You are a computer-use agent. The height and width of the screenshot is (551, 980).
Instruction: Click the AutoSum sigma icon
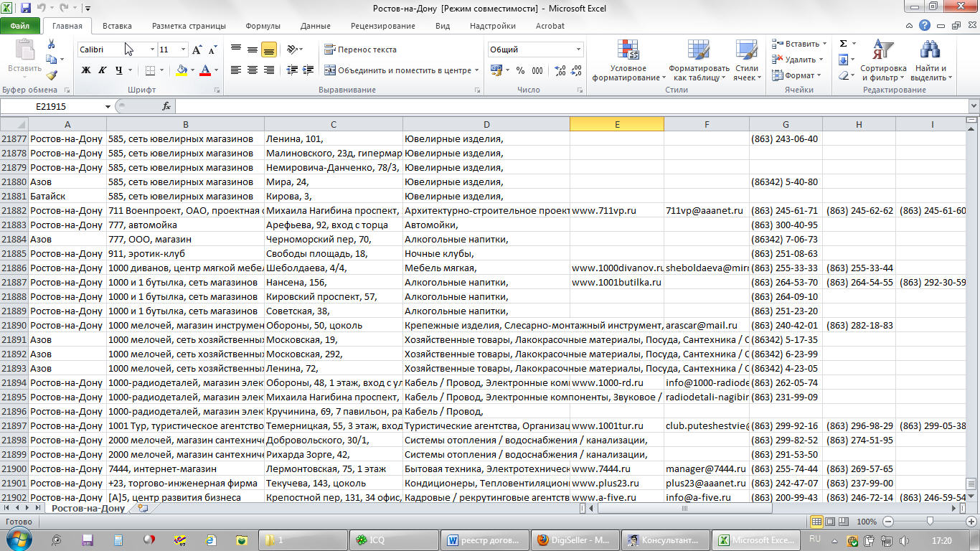(x=843, y=44)
